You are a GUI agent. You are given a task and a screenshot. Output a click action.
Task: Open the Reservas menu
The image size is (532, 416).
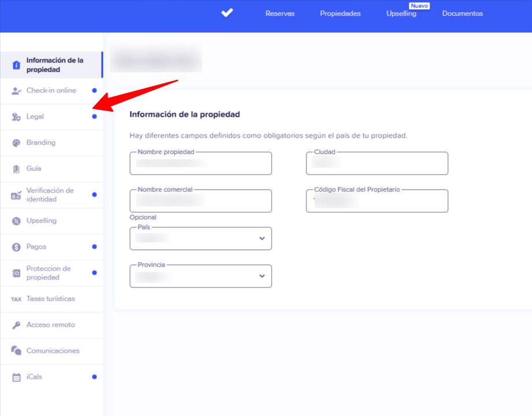[x=280, y=13]
